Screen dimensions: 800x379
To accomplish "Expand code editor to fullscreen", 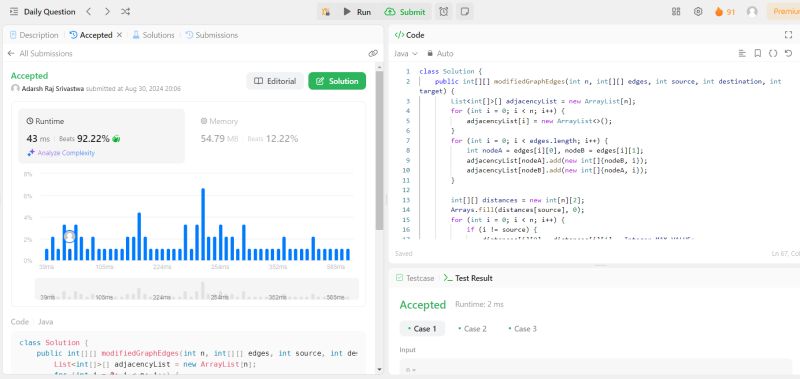I will tap(788, 35).
